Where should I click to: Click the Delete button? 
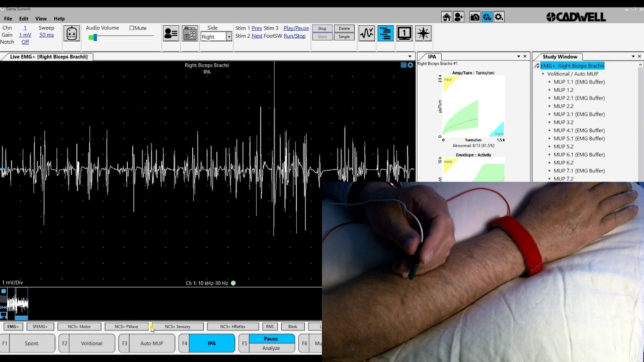point(344,29)
